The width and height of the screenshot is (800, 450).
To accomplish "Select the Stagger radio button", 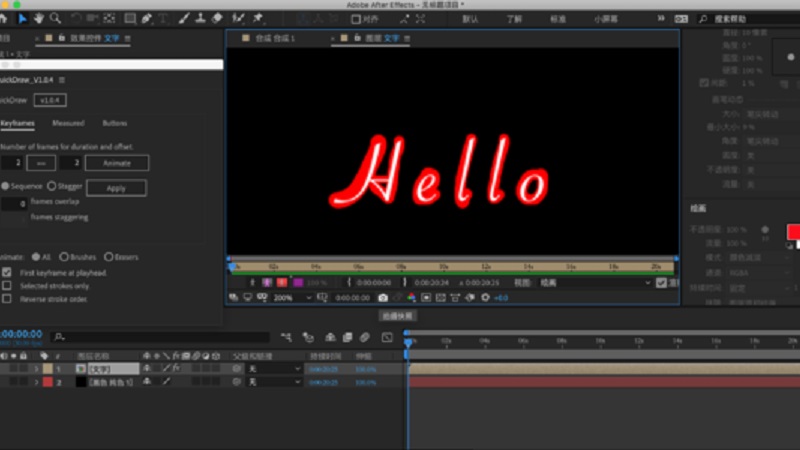I will (52, 186).
